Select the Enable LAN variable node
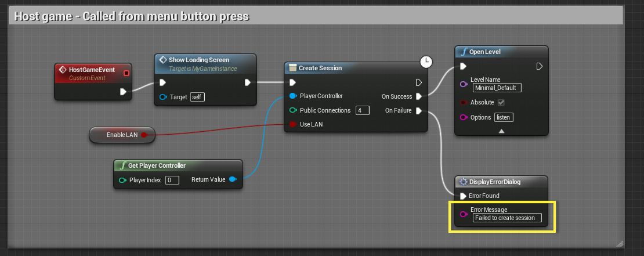The width and height of the screenshot is (644, 256). [x=122, y=135]
